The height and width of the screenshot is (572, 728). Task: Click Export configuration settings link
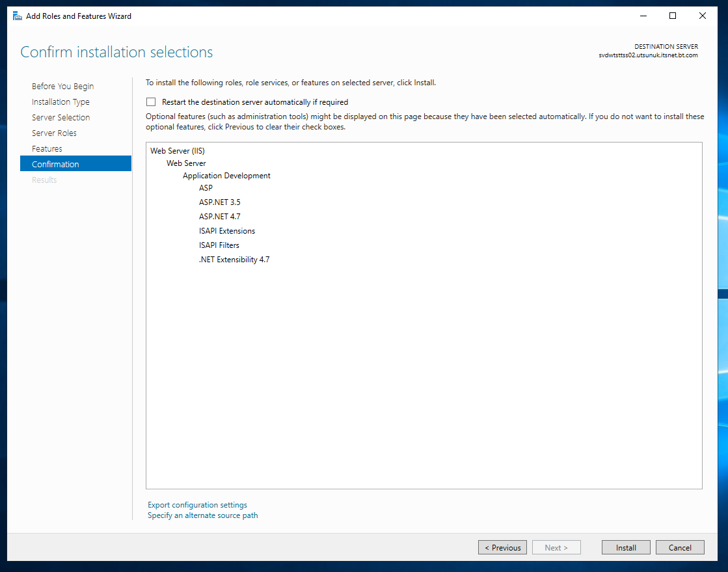coord(197,505)
